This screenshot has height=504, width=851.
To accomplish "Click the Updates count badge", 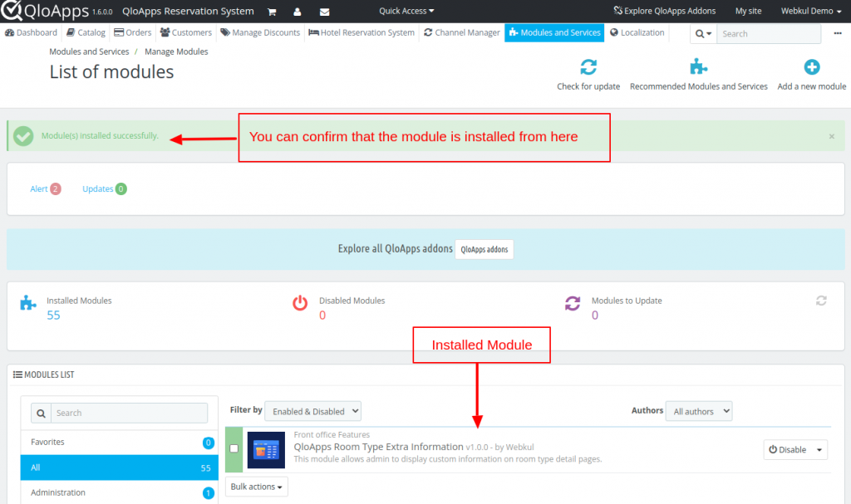I will [121, 188].
